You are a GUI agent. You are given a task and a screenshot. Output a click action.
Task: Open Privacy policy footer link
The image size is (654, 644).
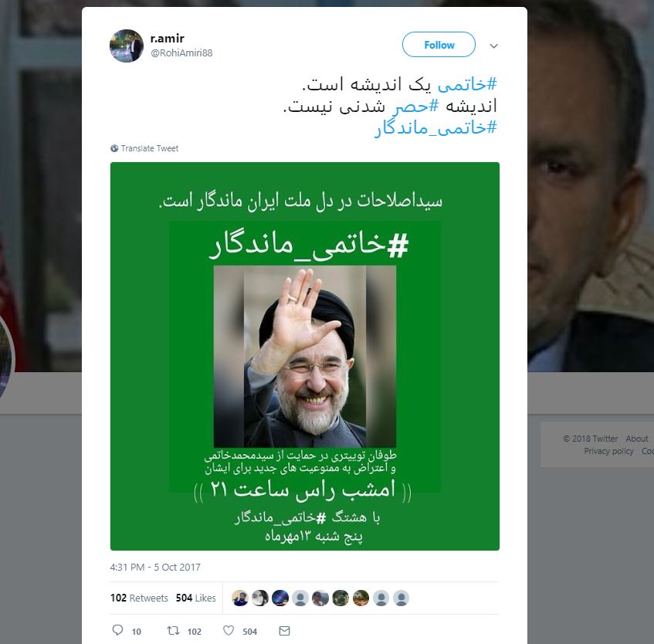608,451
